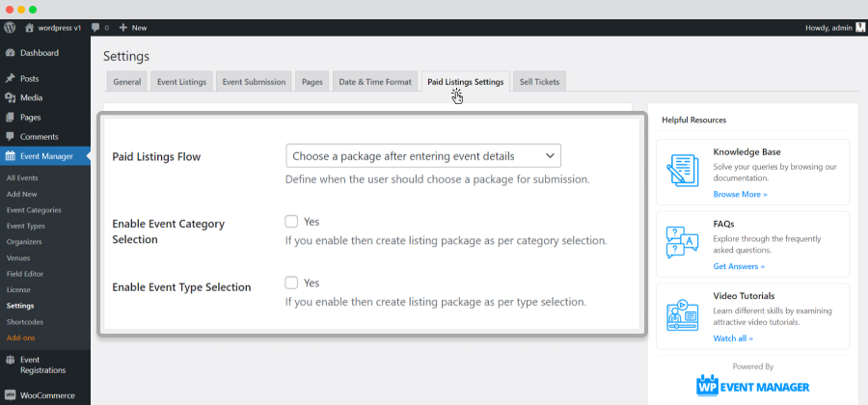Viewport: 868px width, 405px height.
Task: Click the WordPress logo icon
Action: click(10, 27)
